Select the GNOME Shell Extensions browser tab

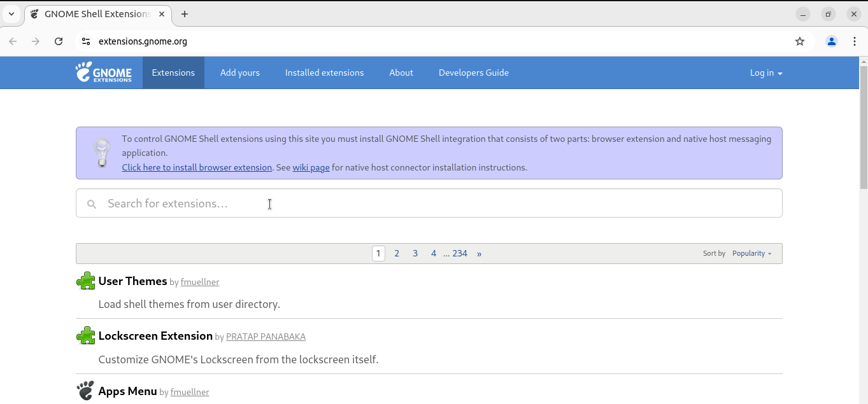point(98,14)
